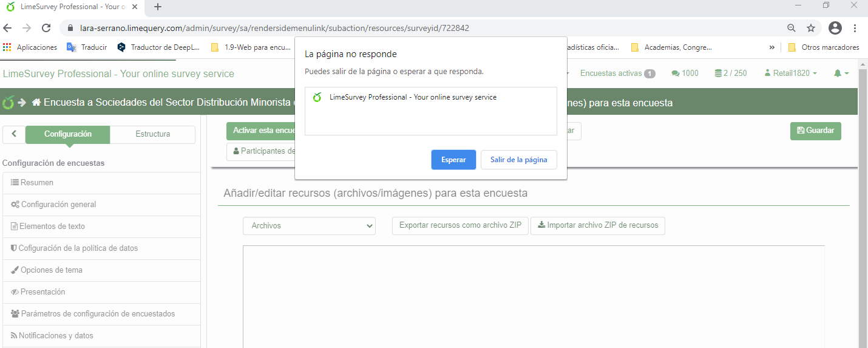Open the Presentación settings item
This screenshot has height=348, width=868.
(x=42, y=292)
